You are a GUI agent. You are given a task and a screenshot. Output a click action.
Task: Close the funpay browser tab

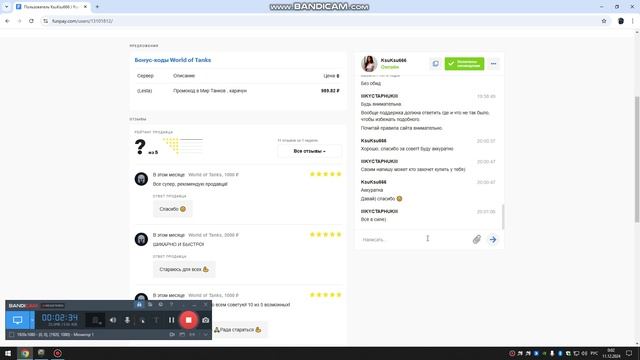coord(85,7)
